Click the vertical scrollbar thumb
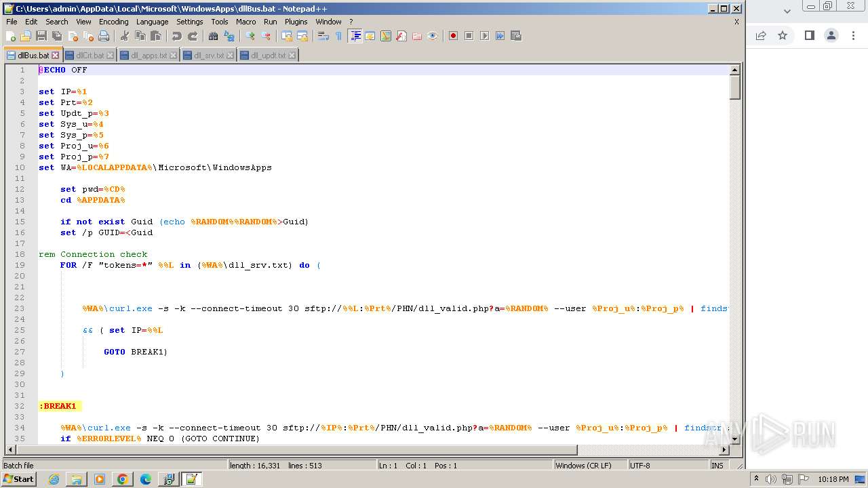868x488 pixels. (x=734, y=87)
